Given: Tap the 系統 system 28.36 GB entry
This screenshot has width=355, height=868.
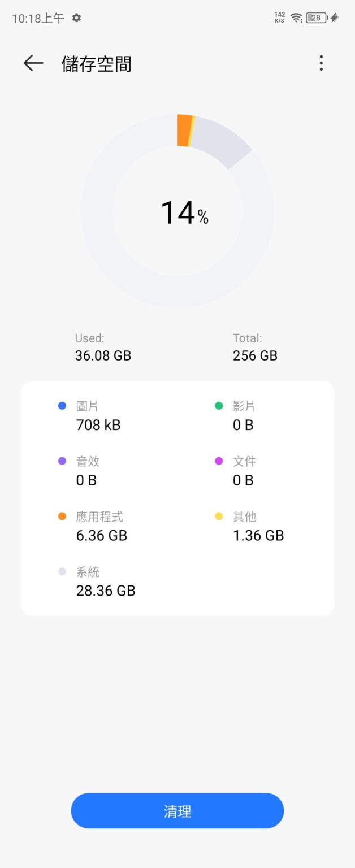Looking at the screenshot, I should tap(105, 581).
